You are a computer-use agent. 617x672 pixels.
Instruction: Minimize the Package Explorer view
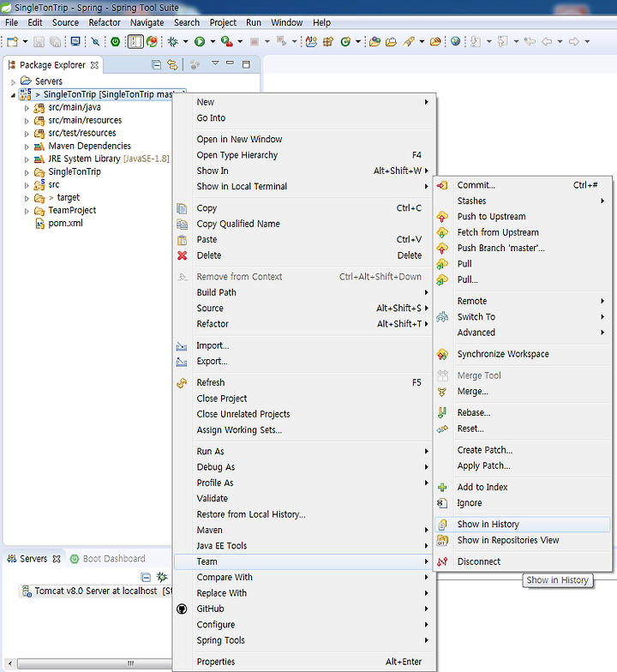pos(230,63)
